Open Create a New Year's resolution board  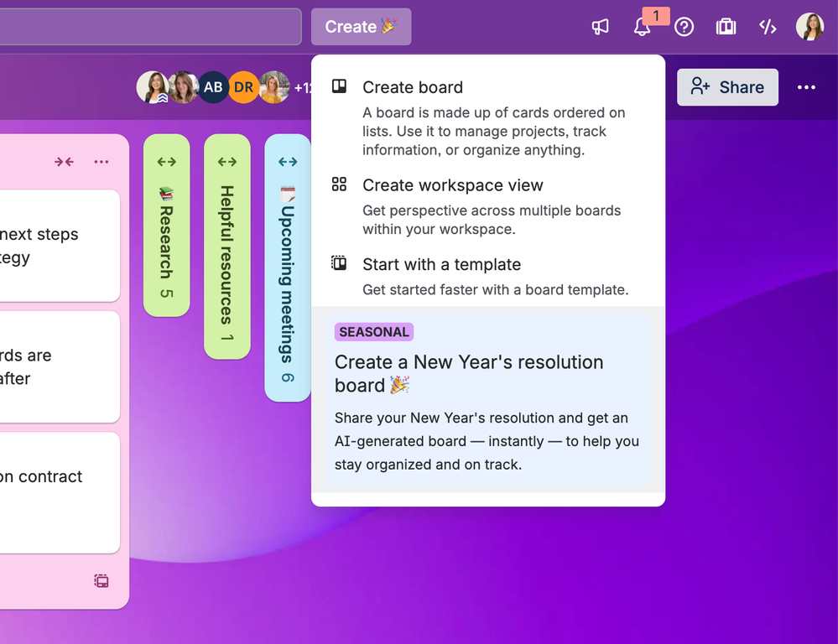click(488, 398)
